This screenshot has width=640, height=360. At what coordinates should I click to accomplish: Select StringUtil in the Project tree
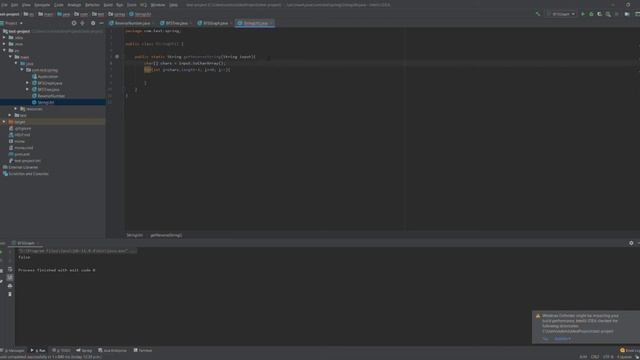[x=46, y=102]
